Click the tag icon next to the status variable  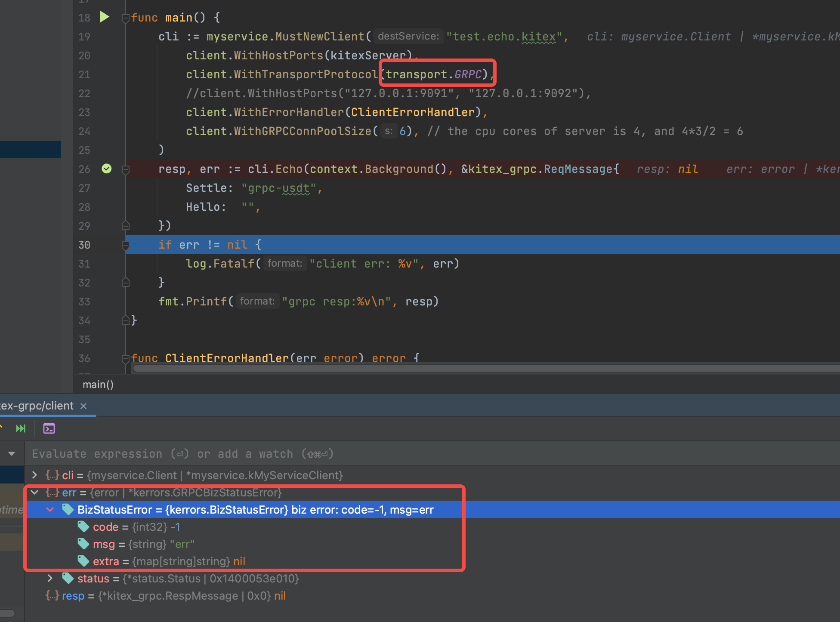(68, 578)
